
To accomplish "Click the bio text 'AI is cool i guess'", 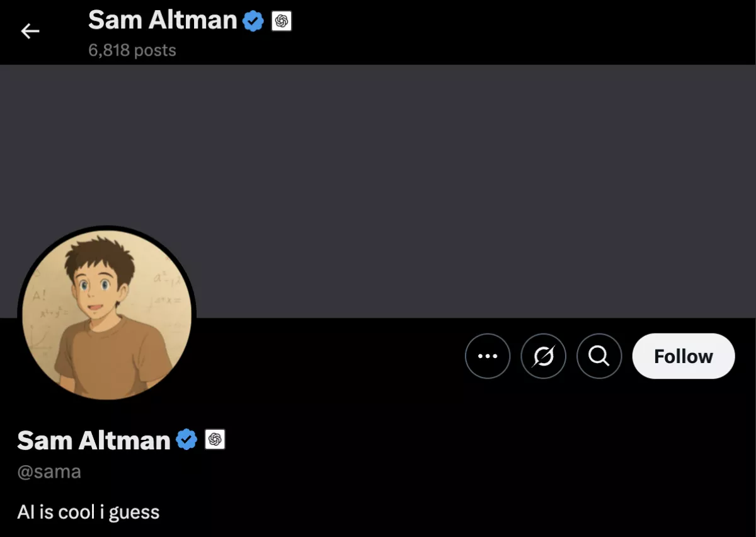I will point(88,512).
